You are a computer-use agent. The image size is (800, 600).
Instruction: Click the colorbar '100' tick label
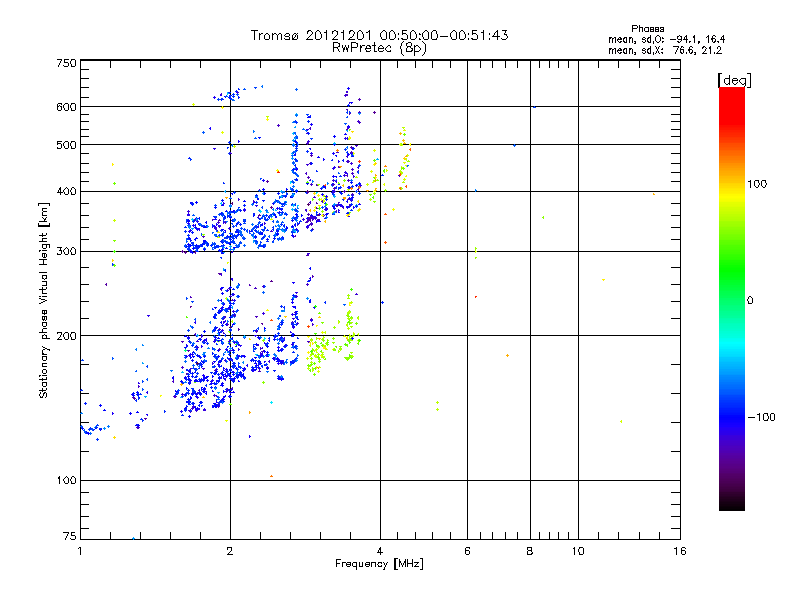click(757, 184)
